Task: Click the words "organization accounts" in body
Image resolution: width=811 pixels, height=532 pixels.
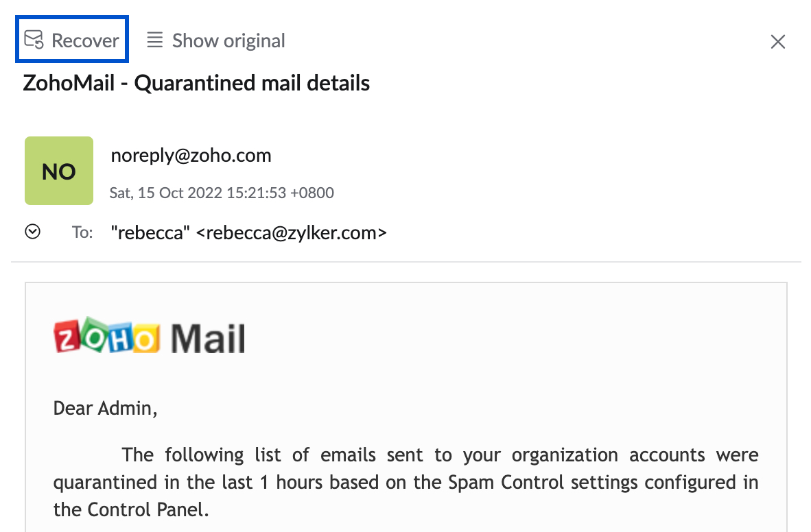Action: (x=608, y=455)
